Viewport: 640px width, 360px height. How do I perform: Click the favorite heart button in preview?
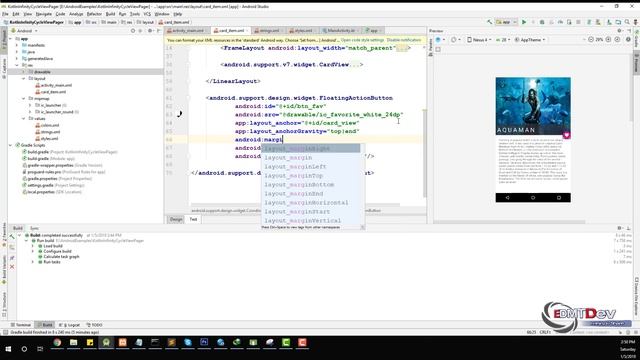coord(566,135)
